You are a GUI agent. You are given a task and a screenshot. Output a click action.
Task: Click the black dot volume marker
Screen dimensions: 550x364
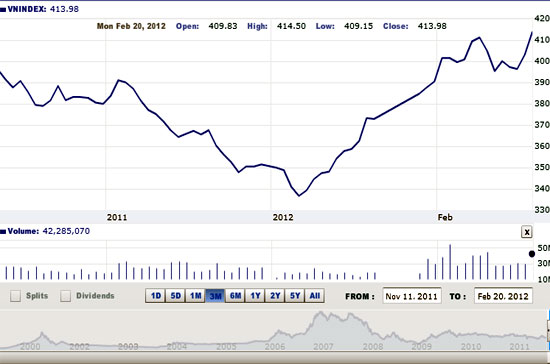point(532,254)
